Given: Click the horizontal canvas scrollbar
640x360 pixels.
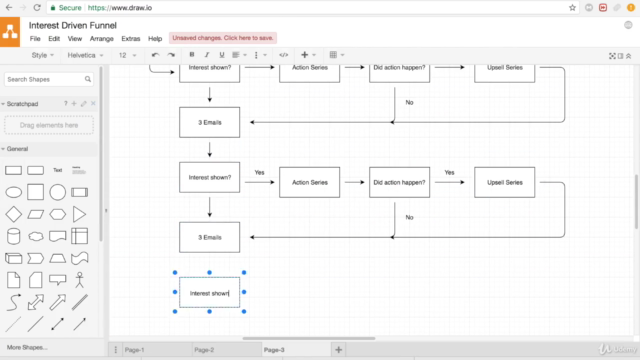Looking at the screenshot, I should point(309,338).
